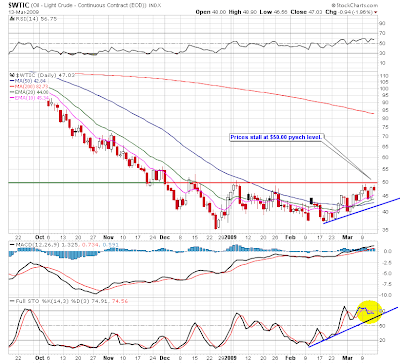Click the 0.0 label on MACD axis

[387, 251]
